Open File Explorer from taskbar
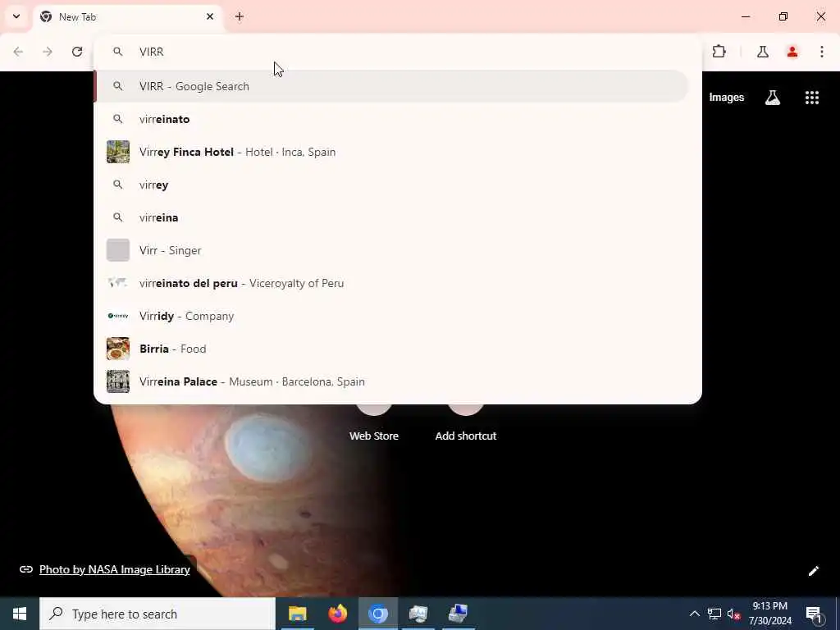The width and height of the screenshot is (840, 630). [x=297, y=614]
